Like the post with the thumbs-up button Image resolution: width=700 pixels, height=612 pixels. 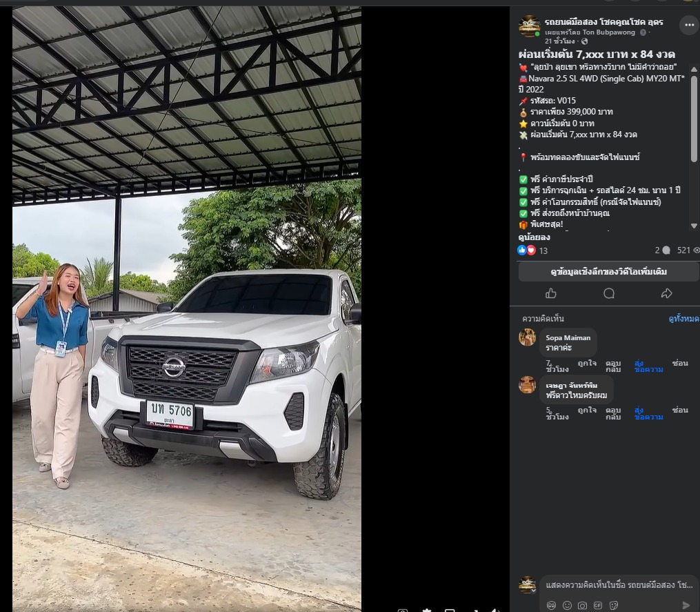pos(551,293)
